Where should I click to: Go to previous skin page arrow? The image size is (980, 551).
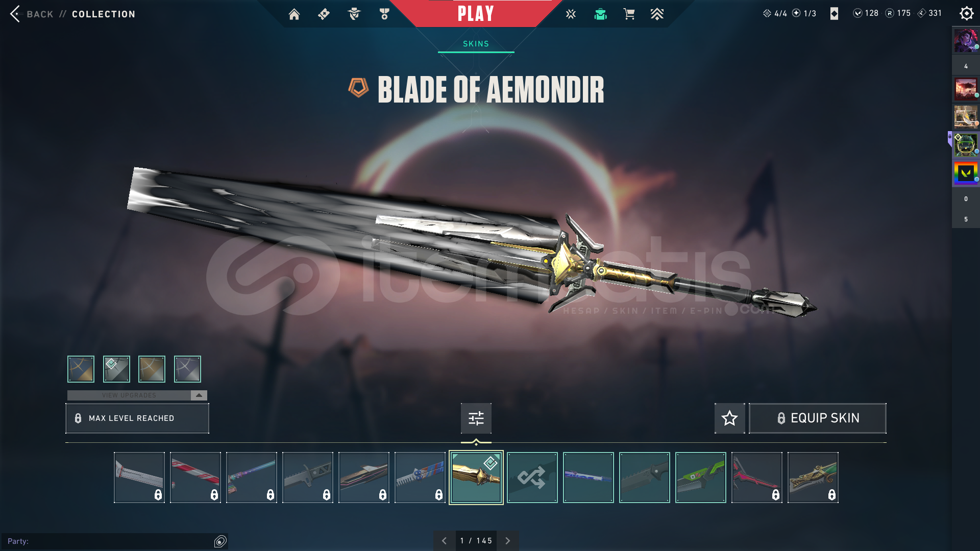pyautogui.click(x=444, y=541)
